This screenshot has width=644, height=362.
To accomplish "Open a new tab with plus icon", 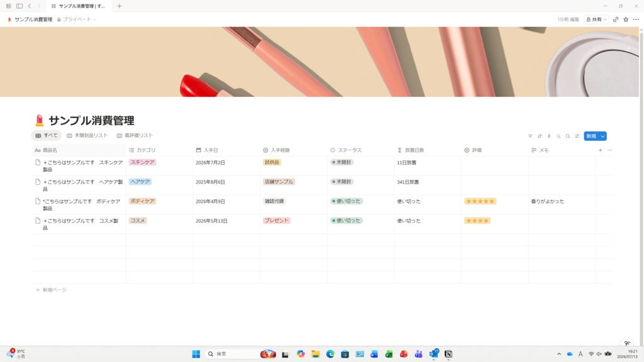I will tap(119, 6).
